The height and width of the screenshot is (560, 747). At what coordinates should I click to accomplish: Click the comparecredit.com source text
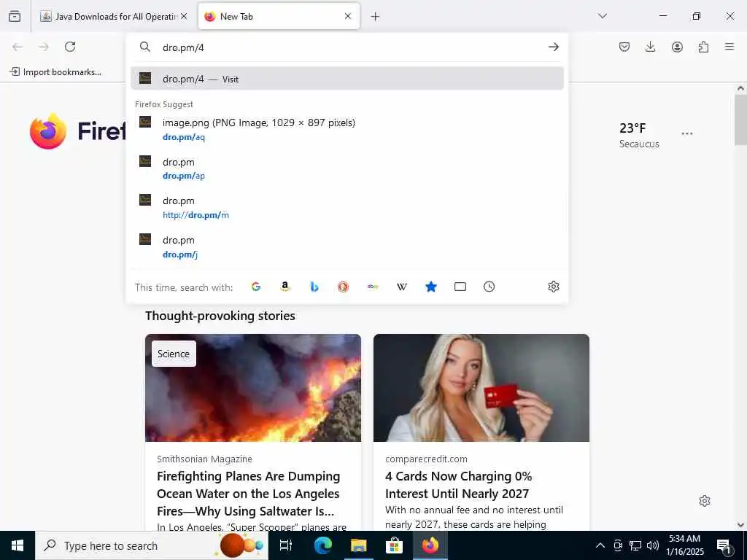[x=426, y=459]
